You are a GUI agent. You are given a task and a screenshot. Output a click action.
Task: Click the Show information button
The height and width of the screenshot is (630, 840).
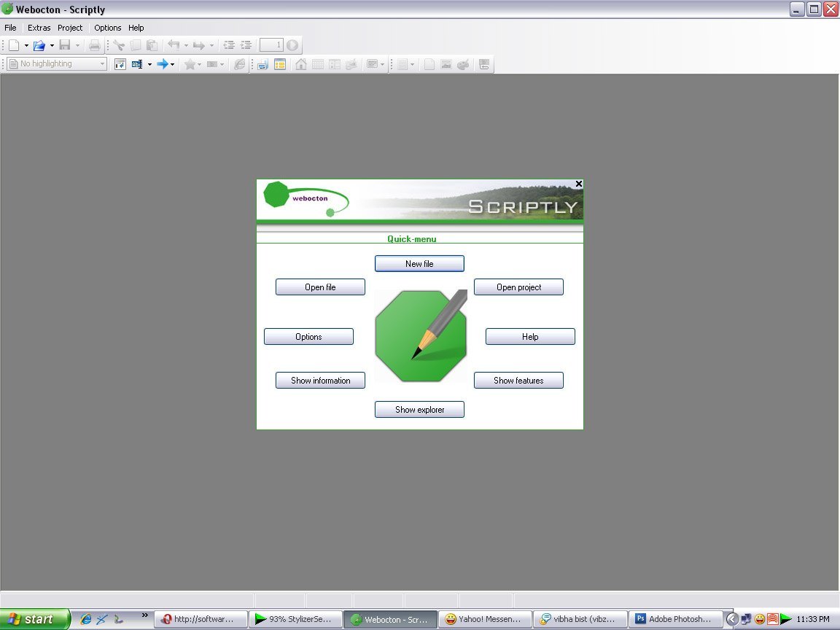tap(320, 381)
